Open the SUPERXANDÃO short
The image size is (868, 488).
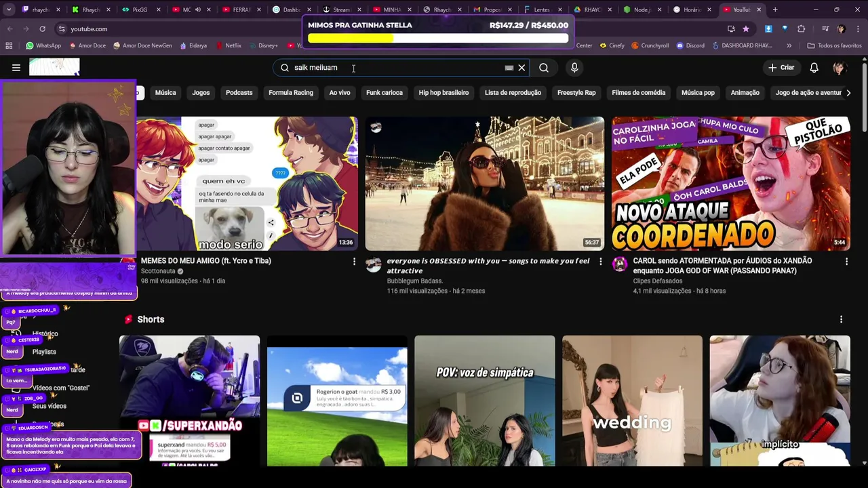coord(190,401)
